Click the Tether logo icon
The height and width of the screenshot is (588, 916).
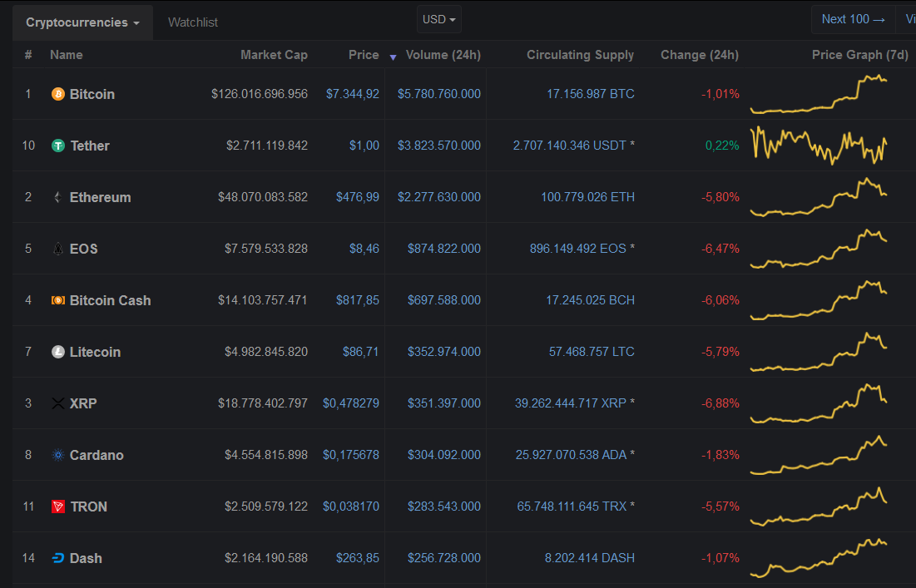point(58,146)
